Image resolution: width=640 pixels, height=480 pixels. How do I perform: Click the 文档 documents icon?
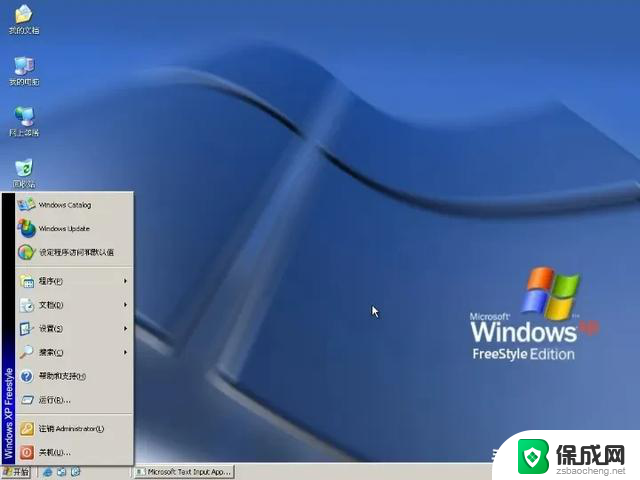pos(27,304)
